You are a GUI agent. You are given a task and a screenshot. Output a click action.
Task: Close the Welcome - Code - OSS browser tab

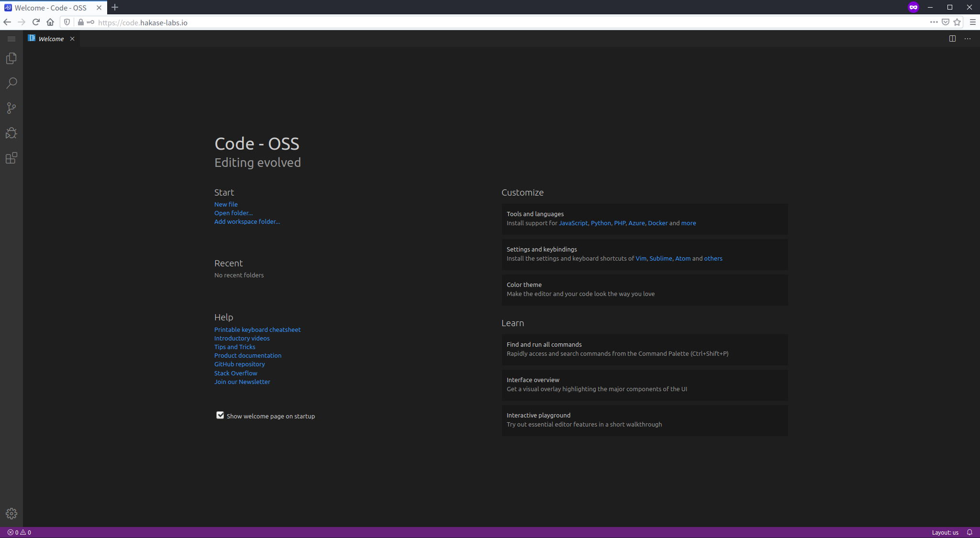tap(99, 8)
